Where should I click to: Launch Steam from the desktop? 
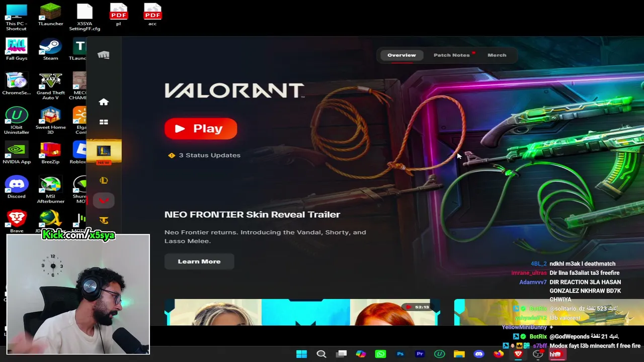click(x=50, y=49)
